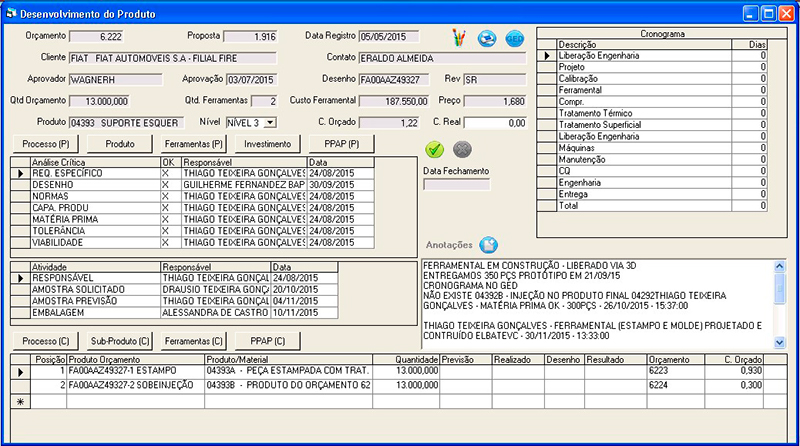Click the Investimento button
The width and height of the screenshot is (800, 446).
267,144
